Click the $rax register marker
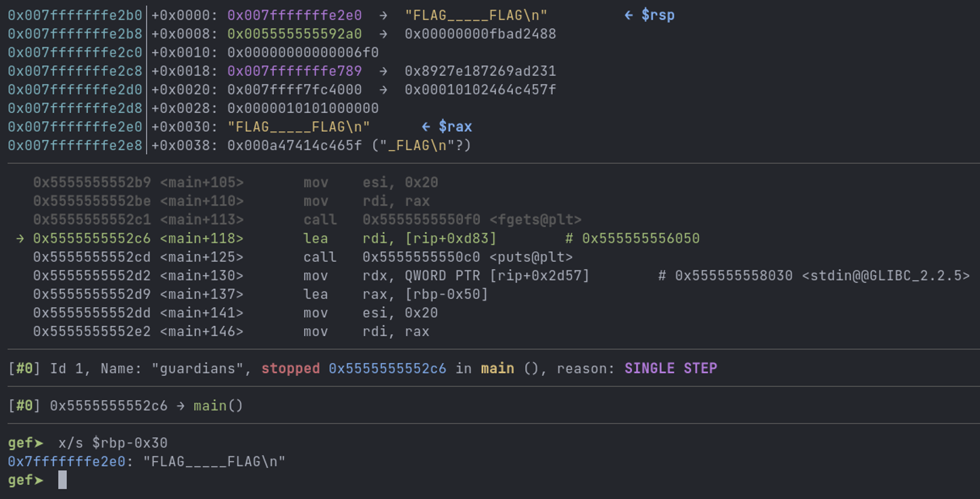980x499 pixels. click(455, 126)
